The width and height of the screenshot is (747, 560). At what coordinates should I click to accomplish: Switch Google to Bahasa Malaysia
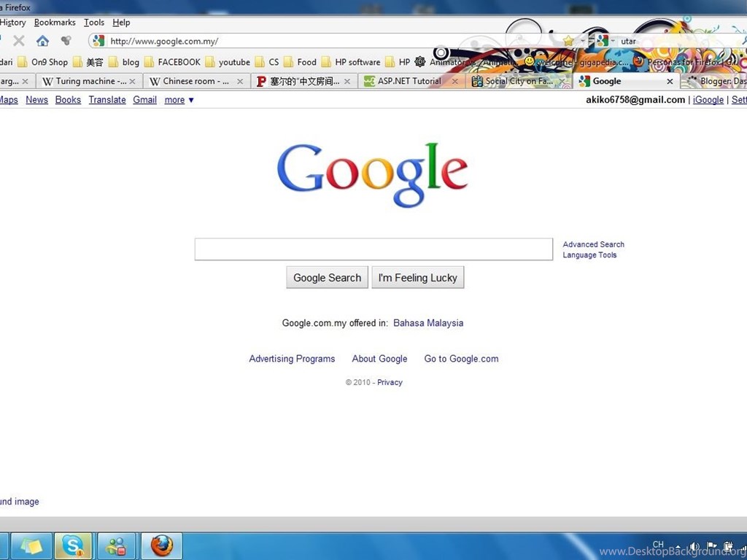(x=428, y=323)
